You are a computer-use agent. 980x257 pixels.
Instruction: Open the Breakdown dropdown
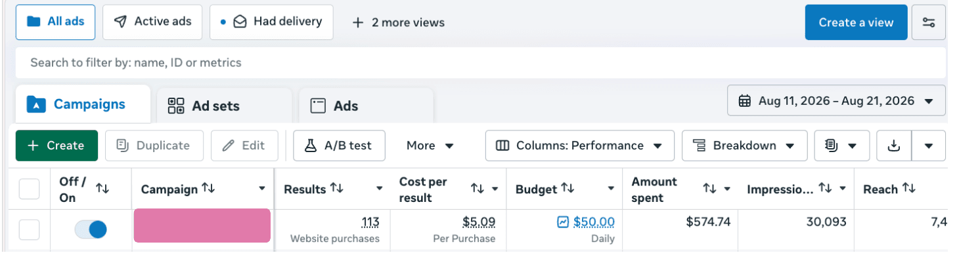click(744, 146)
